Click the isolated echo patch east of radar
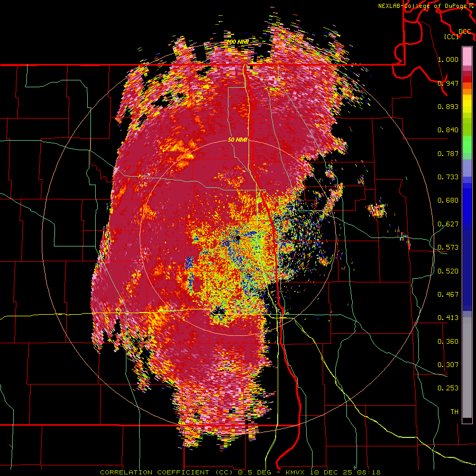476x476 pixels. [x=377, y=210]
